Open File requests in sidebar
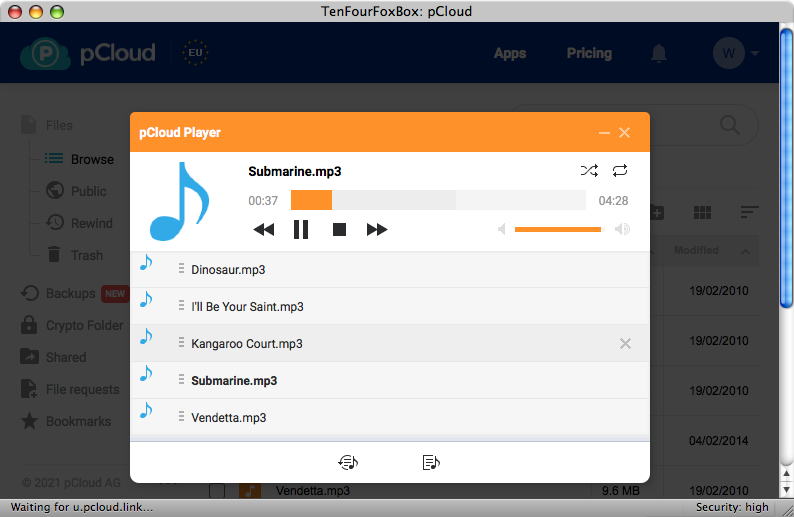 pos(70,389)
